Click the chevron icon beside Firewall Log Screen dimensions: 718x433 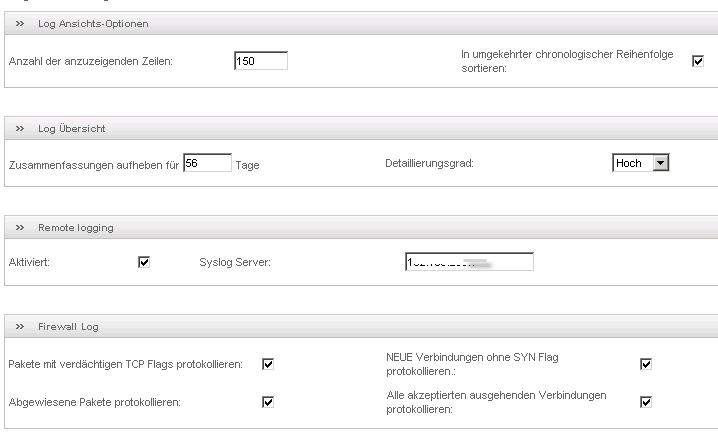[x=20, y=326]
